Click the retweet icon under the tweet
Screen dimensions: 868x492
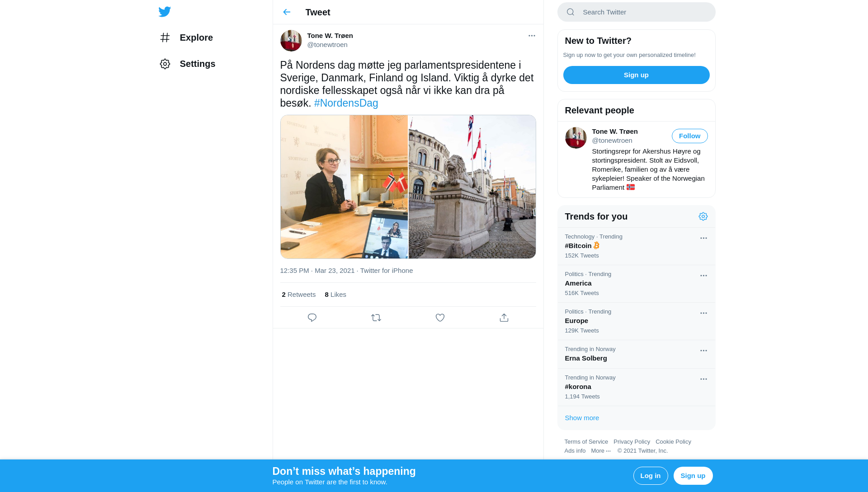pyautogui.click(x=376, y=318)
